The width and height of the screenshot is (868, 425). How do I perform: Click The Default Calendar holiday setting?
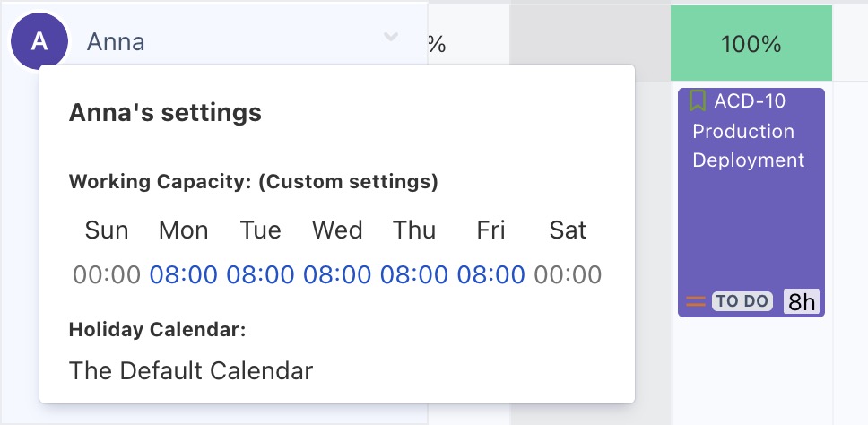[x=191, y=370]
